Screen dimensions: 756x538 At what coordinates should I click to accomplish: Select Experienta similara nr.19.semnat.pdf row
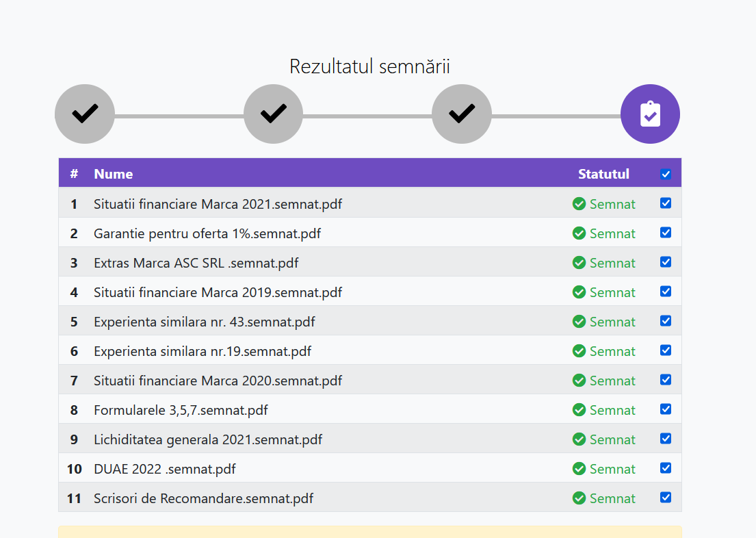tap(203, 351)
